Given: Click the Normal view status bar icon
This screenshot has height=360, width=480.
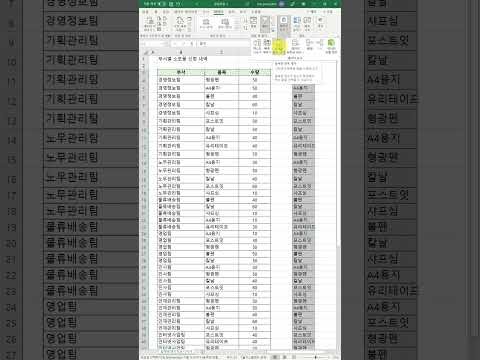Looking at the screenshot, I should click(275, 357).
